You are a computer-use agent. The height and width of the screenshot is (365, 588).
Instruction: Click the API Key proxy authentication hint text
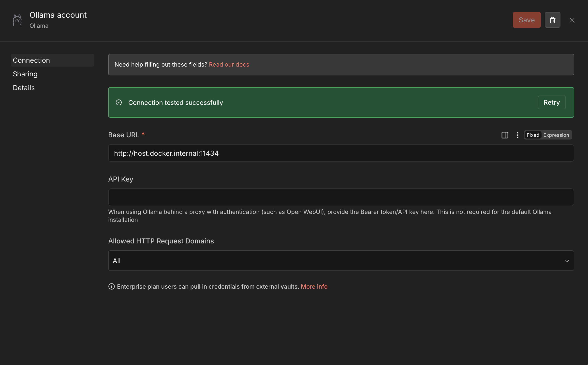[330, 216]
